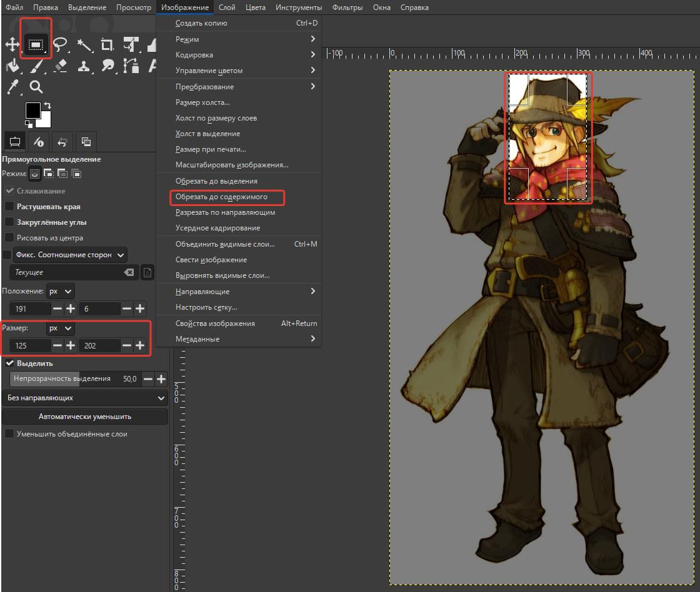Screen dimensions: 700x592
Task: Click the black foreground color swatch
Action: click(x=32, y=109)
